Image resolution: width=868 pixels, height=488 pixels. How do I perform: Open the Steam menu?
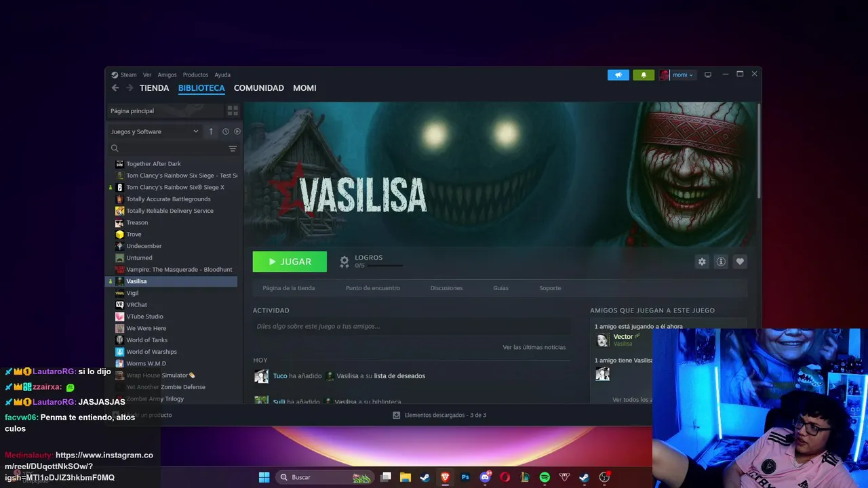pos(124,75)
